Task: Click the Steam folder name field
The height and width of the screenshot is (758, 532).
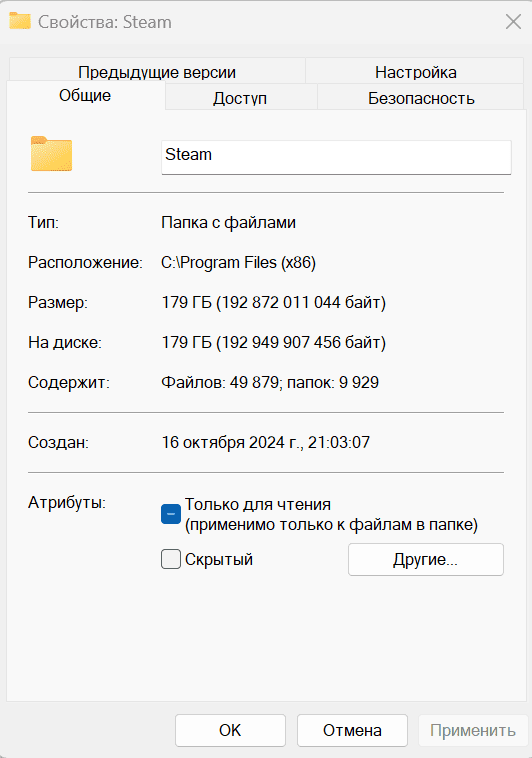Action: pos(336,157)
